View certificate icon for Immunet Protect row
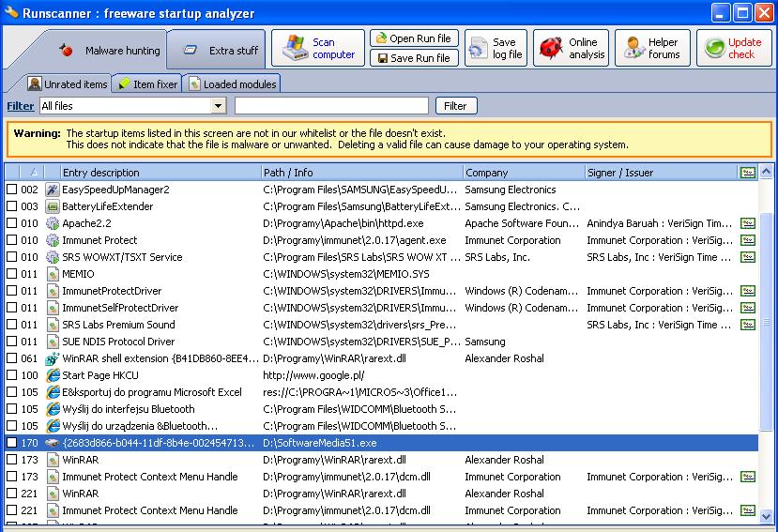 tap(748, 240)
